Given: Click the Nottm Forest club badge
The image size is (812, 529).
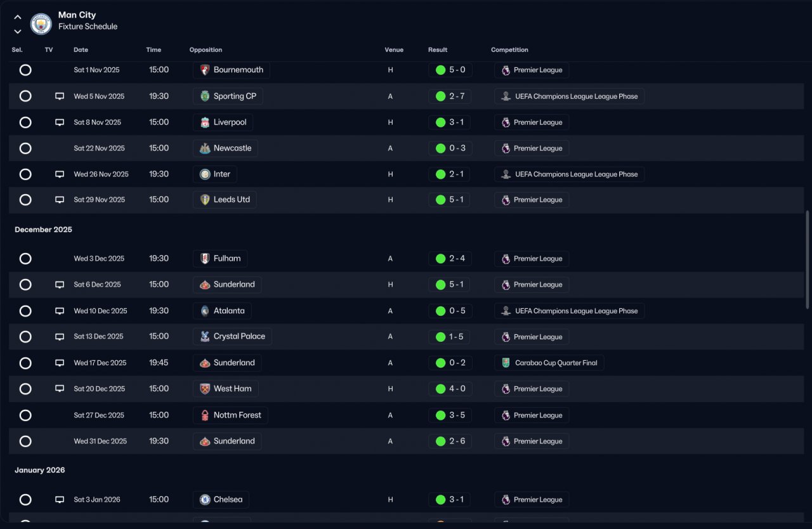Looking at the screenshot, I should click(205, 415).
